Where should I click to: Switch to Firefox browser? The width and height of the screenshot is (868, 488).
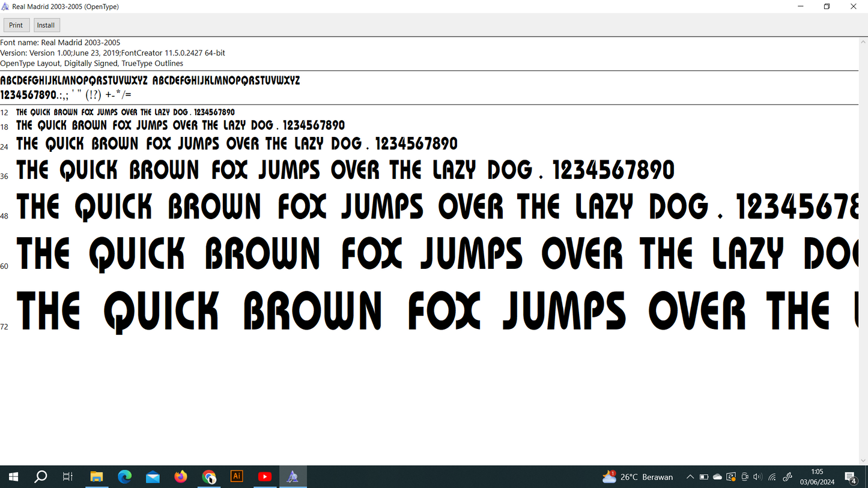tap(181, 477)
